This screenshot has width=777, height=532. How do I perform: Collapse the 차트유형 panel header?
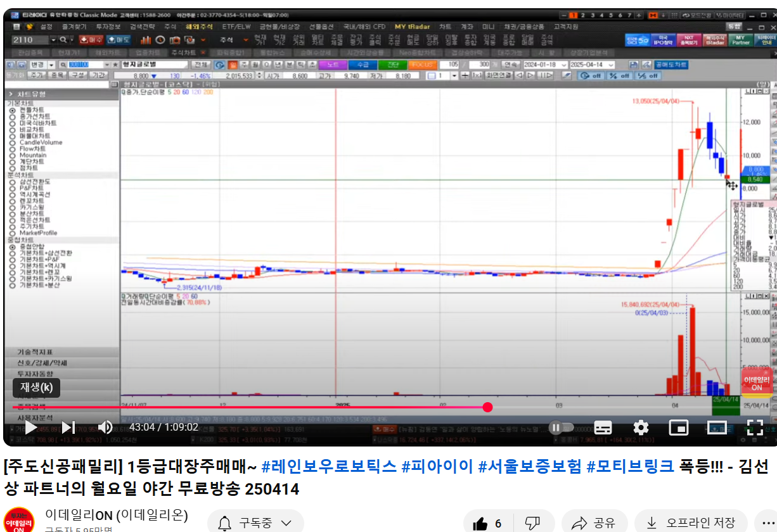pos(61,94)
